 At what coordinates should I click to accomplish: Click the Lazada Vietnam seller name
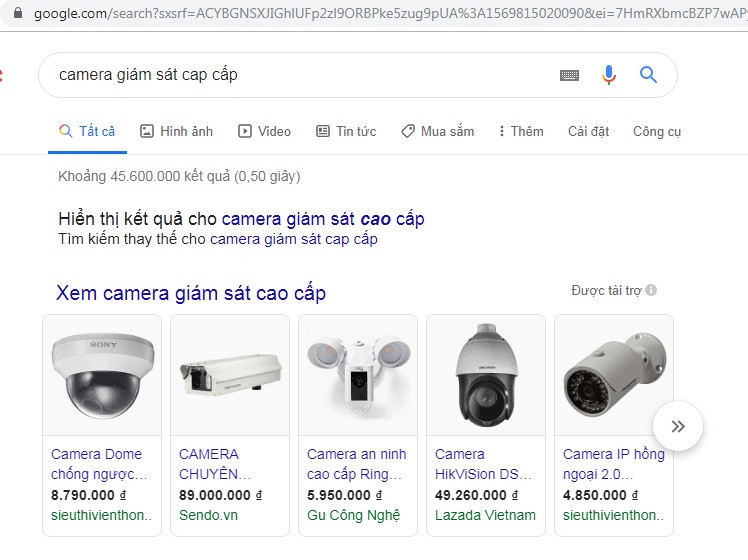pyautogui.click(x=485, y=515)
